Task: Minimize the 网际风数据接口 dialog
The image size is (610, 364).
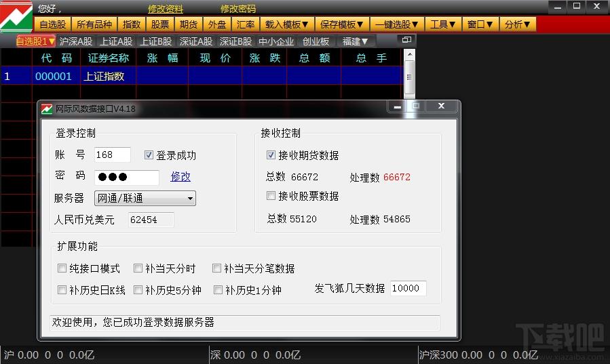Action: pyautogui.click(x=397, y=106)
